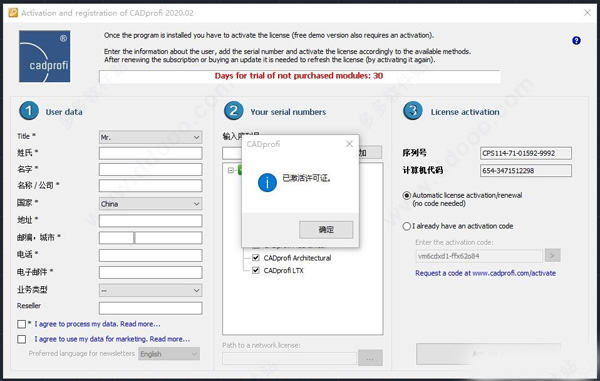This screenshot has height=381, width=600.
Task: Open the country dropdown showing China
Action: 150,204
